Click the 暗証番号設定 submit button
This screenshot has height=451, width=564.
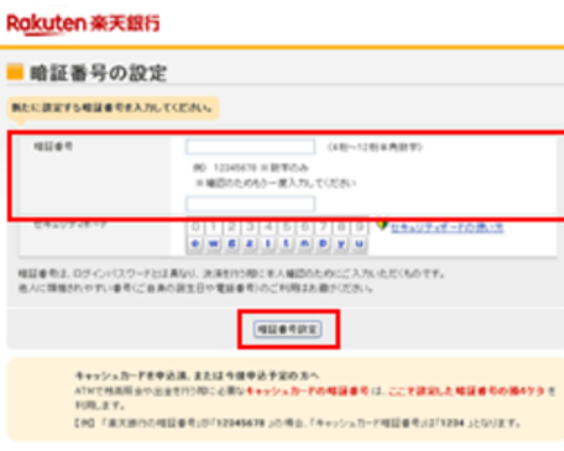coord(288,329)
